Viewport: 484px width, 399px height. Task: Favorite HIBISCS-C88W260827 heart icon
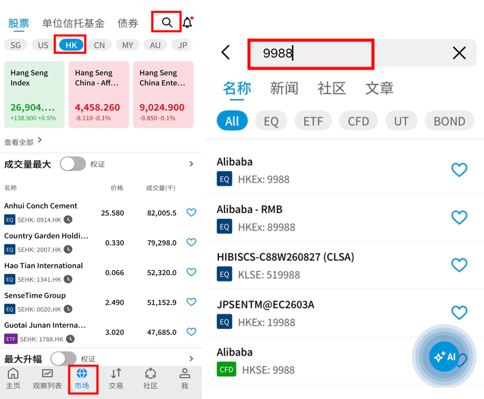[x=459, y=265]
